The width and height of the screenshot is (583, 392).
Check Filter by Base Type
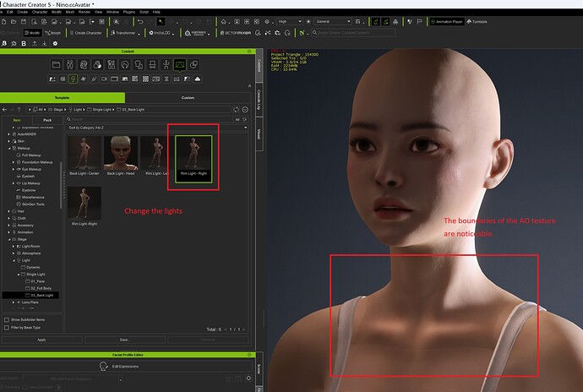[6, 328]
